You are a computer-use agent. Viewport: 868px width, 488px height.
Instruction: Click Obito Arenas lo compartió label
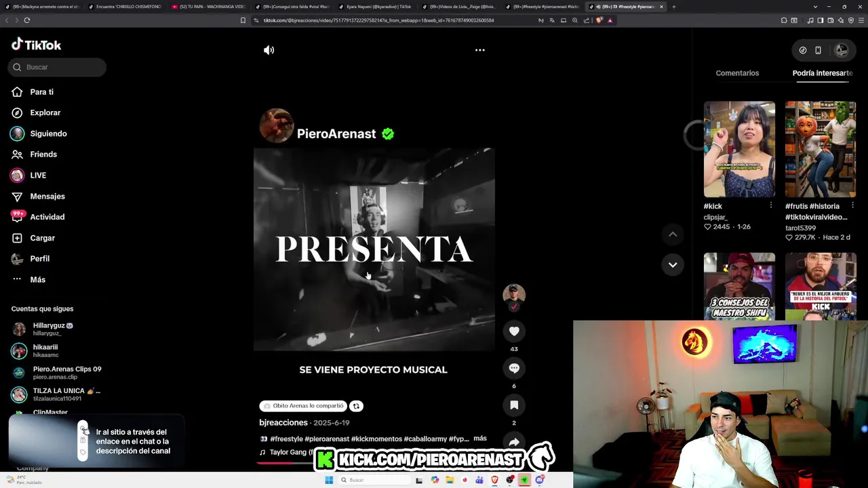pos(304,406)
